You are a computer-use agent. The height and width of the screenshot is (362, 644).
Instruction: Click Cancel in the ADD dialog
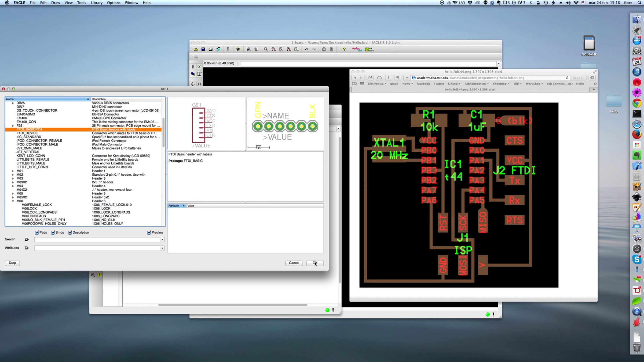pos(294,263)
